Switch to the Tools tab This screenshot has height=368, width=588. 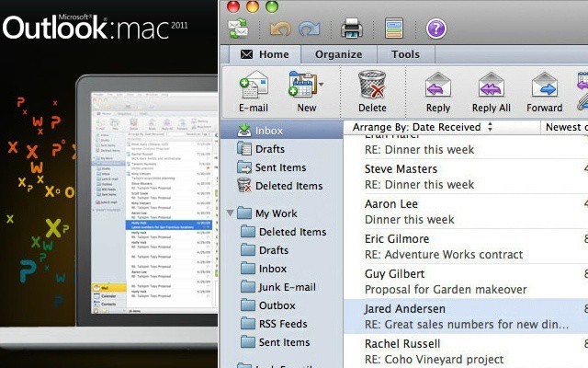click(x=405, y=54)
